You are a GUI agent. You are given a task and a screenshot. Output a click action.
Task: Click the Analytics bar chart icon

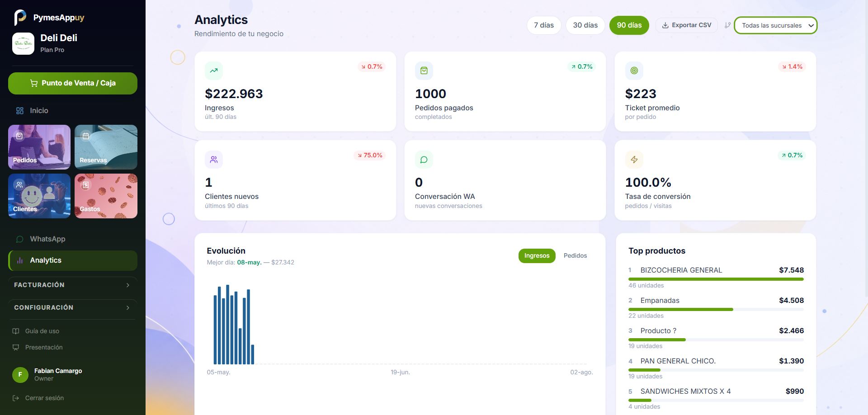click(x=20, y=260)
